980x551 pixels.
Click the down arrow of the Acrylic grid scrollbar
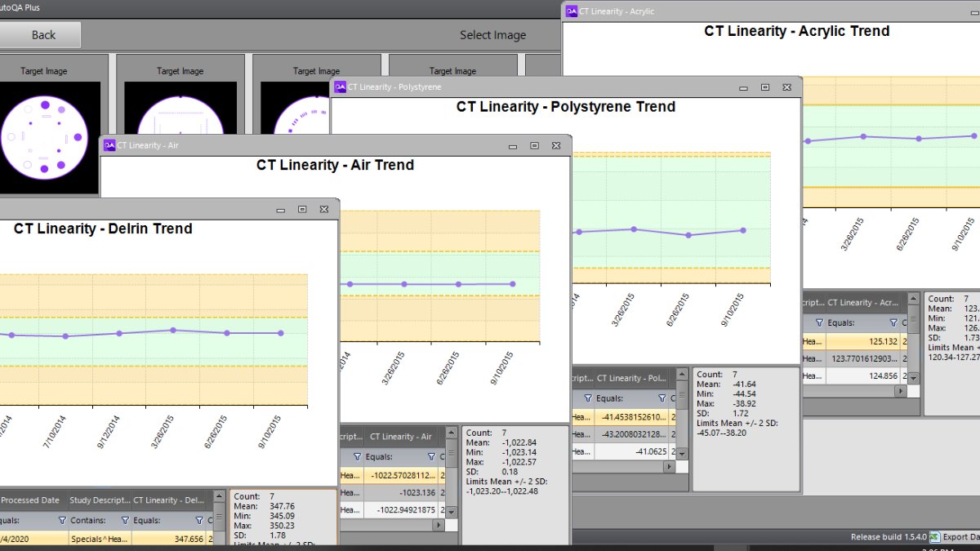coord(913,378)
